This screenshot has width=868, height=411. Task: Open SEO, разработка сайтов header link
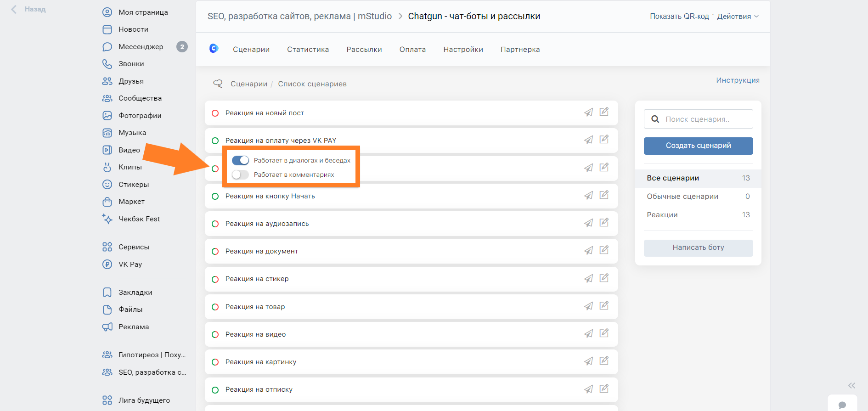pyautogui.click(x=299, y=17)
